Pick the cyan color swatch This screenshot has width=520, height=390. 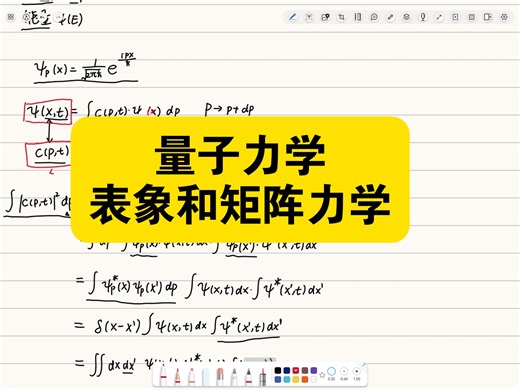287,379
